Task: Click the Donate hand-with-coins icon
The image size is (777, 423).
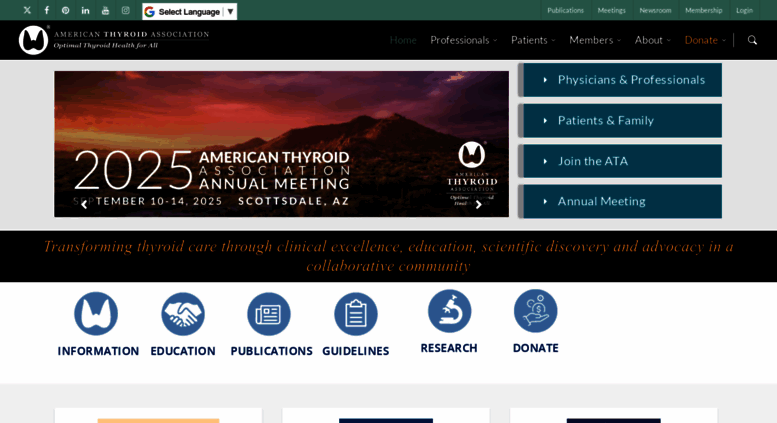Action: tap(536, 311)
